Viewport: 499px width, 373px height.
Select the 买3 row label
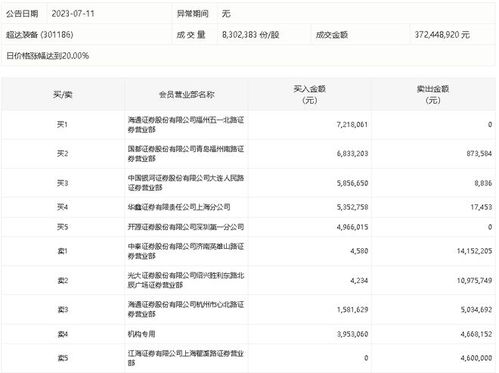click(x=62, y=183)
